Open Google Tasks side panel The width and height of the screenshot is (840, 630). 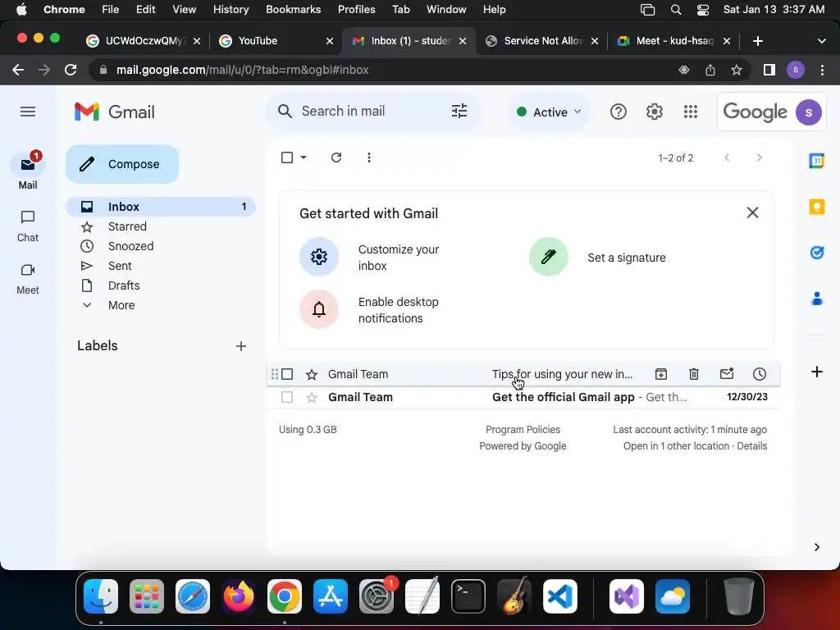click(x=816, y=253)
